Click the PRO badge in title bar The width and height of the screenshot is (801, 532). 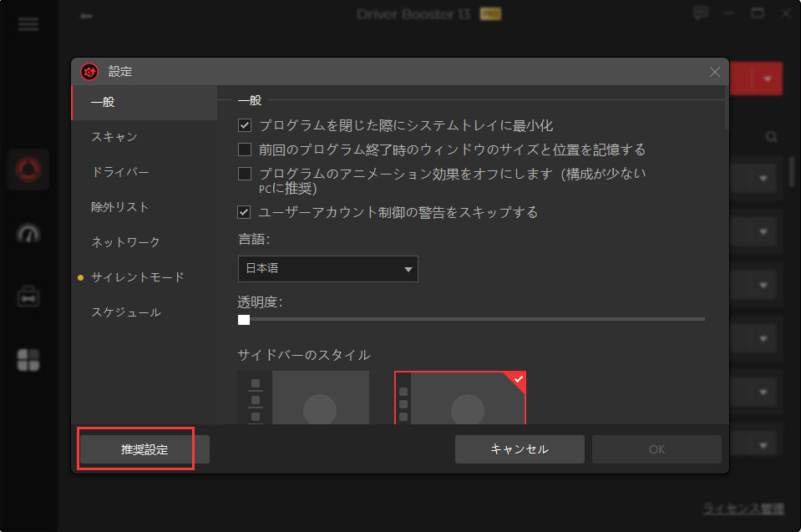pyautogui.click(x=490, y=14)
